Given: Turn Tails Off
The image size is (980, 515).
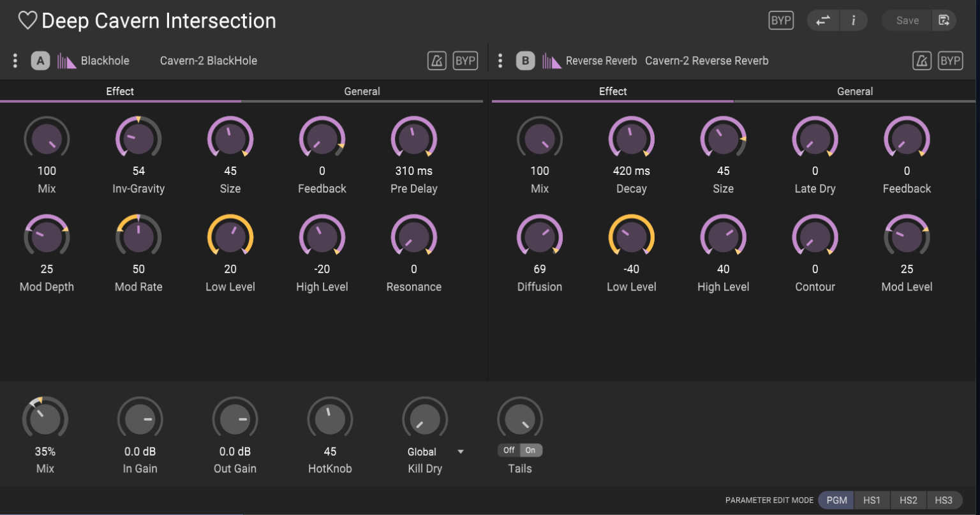Looking at the screenshot, I should point(509,451).
